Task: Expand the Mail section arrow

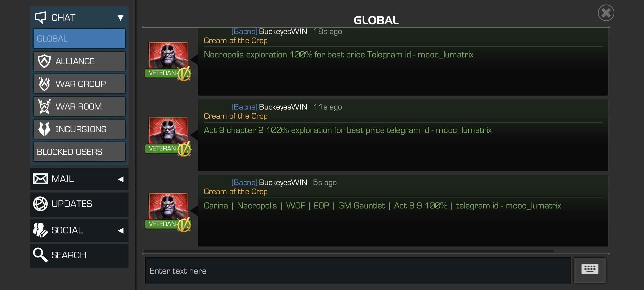Action: pyautogui.click(x=121, y=179)
